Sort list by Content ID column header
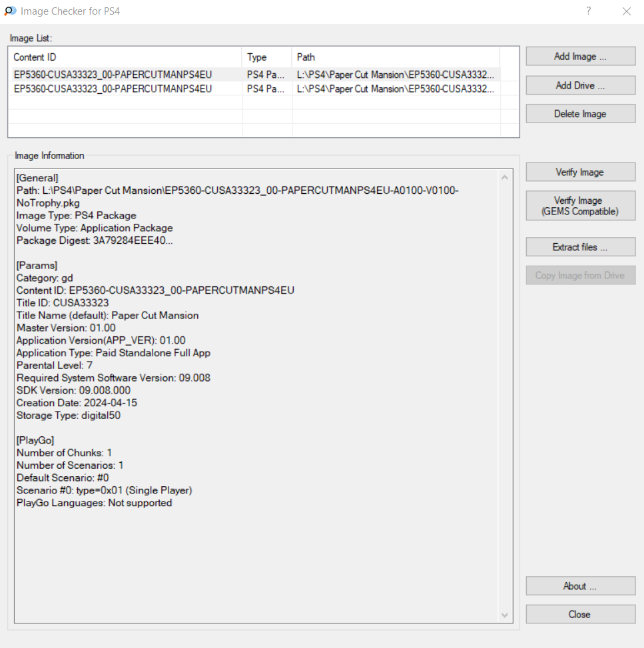 click(x=125, y=57)
